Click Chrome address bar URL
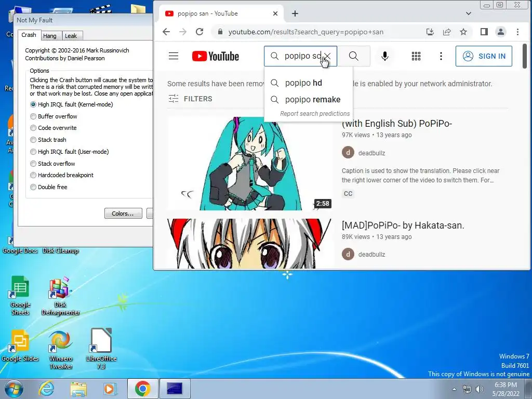Screen dimensions: 532x399 [305, 32]
